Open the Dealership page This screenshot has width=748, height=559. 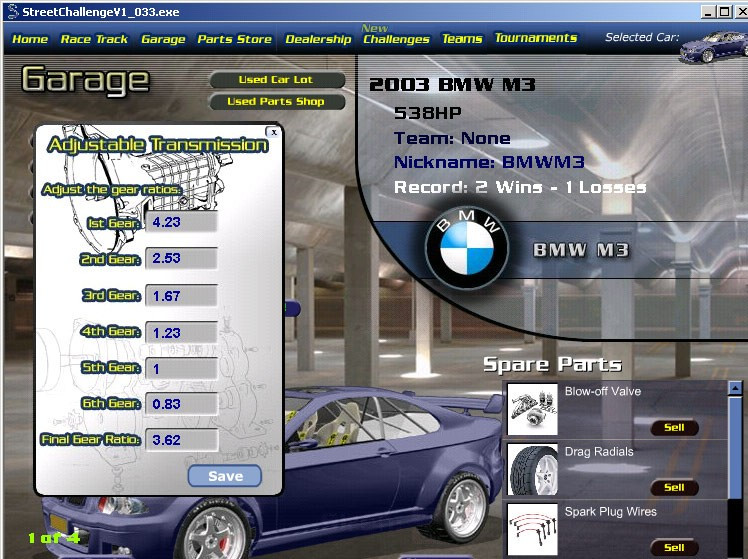coord(318,39)
